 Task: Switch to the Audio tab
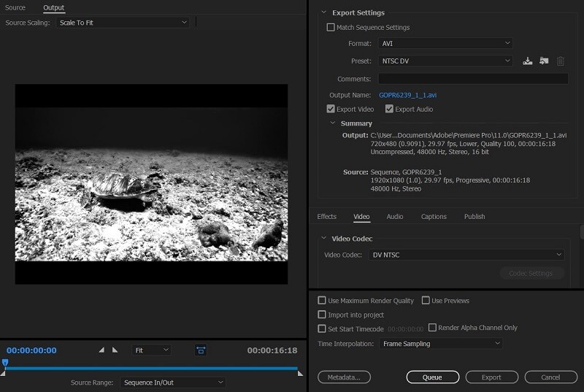[x=395, y=216]
